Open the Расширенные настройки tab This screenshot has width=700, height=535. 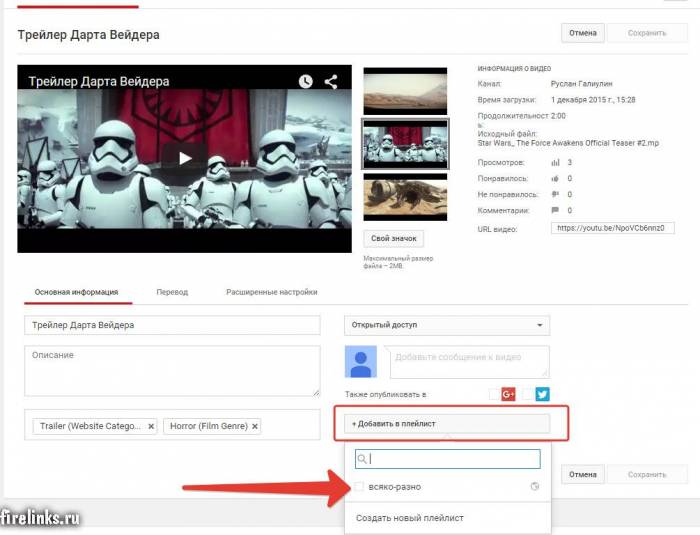click(271, 292)
